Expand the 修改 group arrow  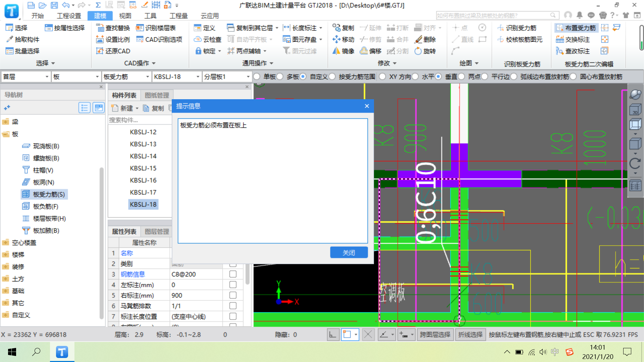[395, 63]
